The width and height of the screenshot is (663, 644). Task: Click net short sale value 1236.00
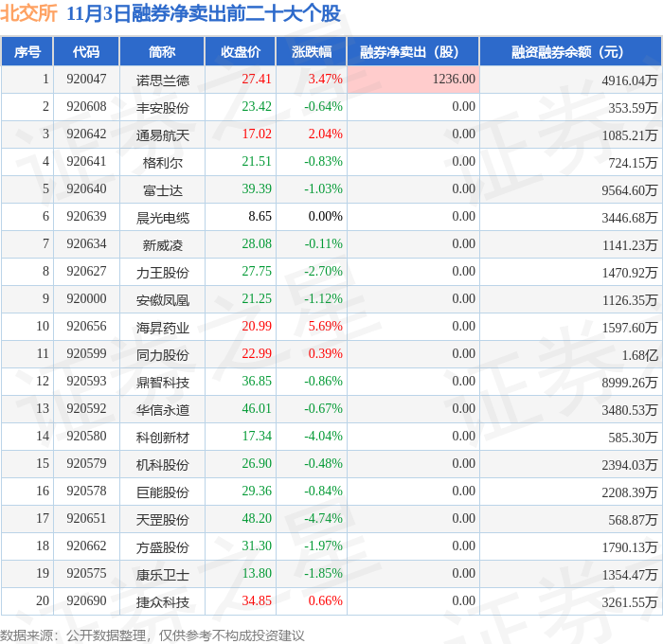pyautogui.click(x=454, y=79)
